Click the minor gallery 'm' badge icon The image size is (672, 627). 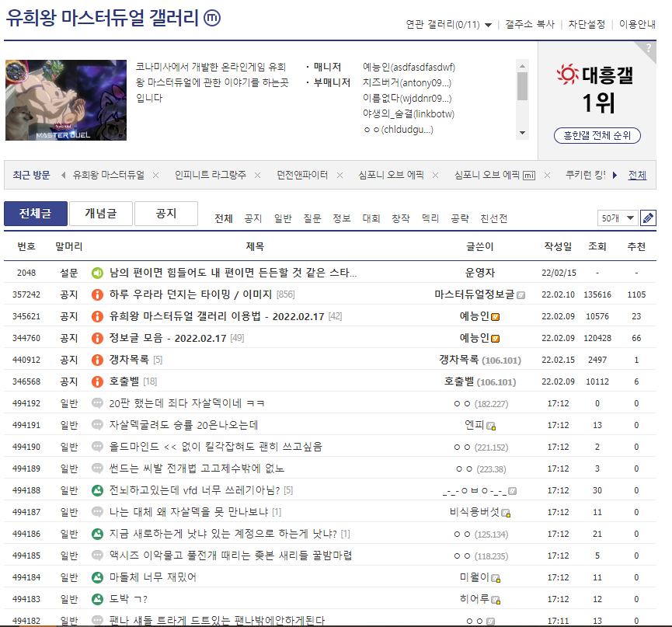(212, 18)
